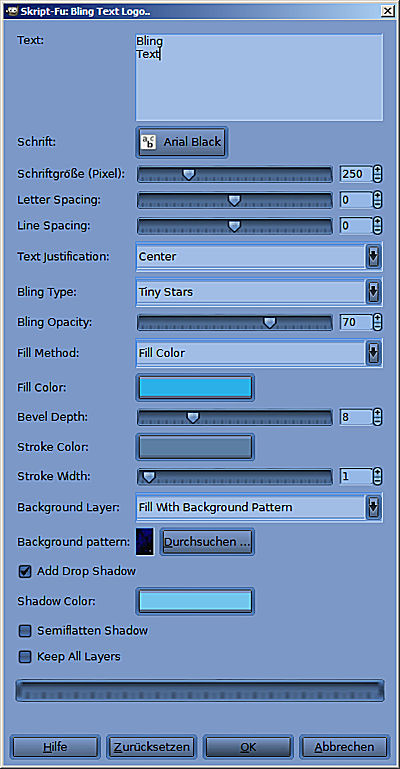Click the Bling Opacity spinner arrows
Image resolution: width=400 pixels, height=769 pixels.
click(x=377, y=322)
